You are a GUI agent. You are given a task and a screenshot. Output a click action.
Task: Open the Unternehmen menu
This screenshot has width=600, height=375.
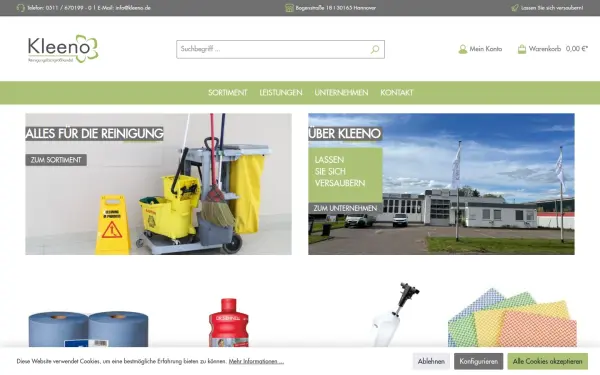pos(341,93)
